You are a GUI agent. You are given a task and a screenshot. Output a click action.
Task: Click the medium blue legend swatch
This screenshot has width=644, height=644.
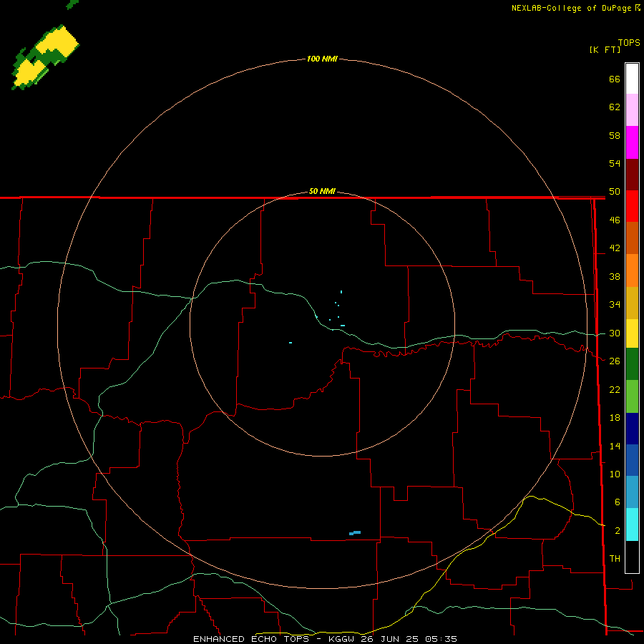(x=632, y=460)
